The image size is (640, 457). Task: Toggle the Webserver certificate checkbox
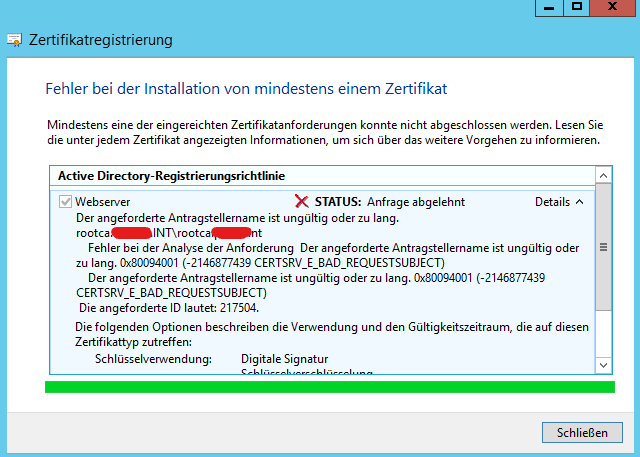click(x=65, y=202)
